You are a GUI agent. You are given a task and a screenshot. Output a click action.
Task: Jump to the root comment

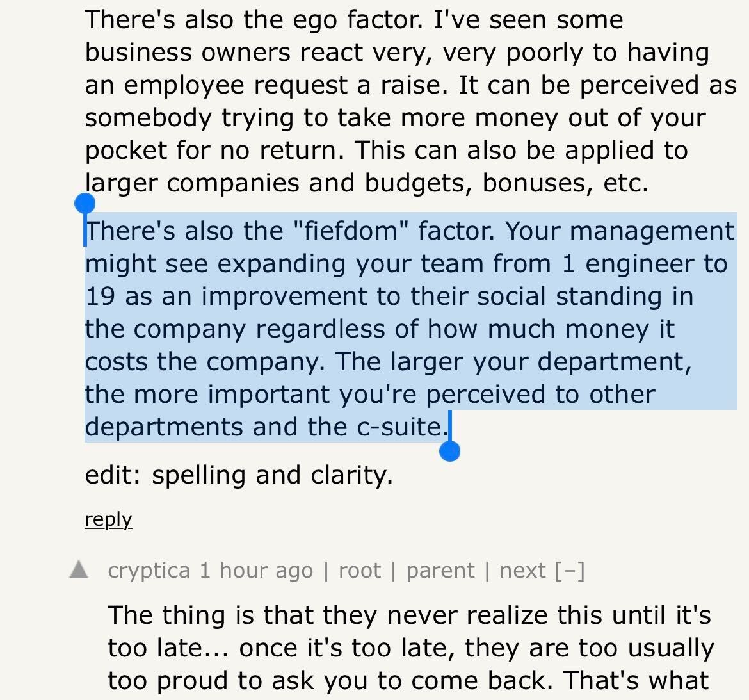coord(359,570)
